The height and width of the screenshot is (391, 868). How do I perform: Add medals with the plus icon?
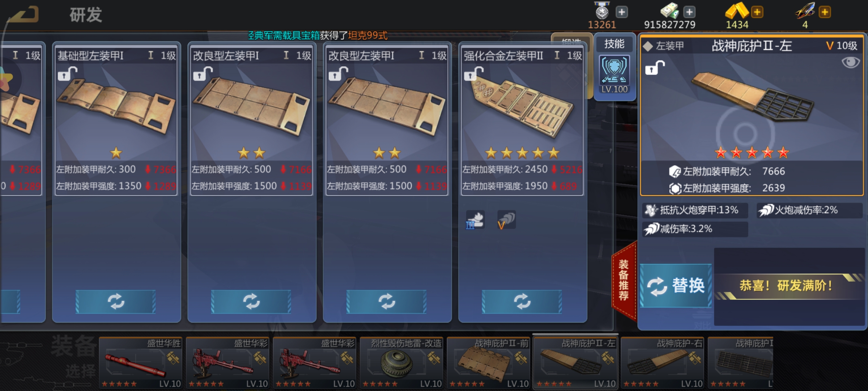pos(622,12)
